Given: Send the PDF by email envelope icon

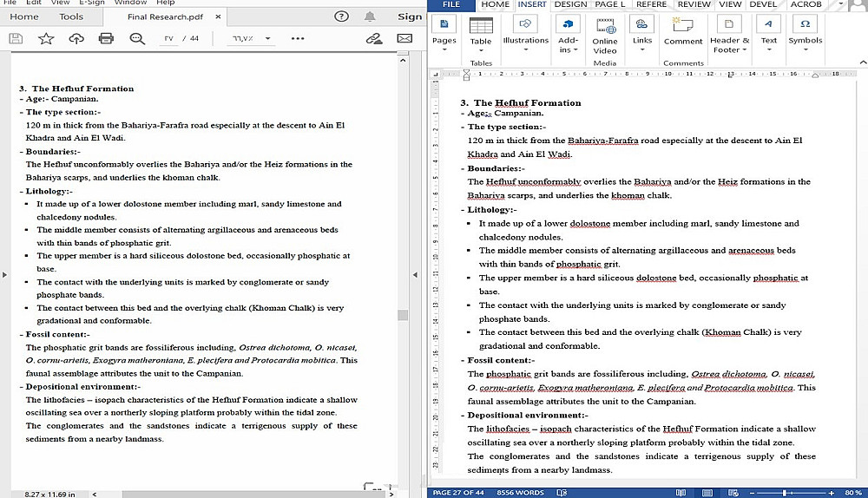Looking at the screenshot, I should coord(404,38).
